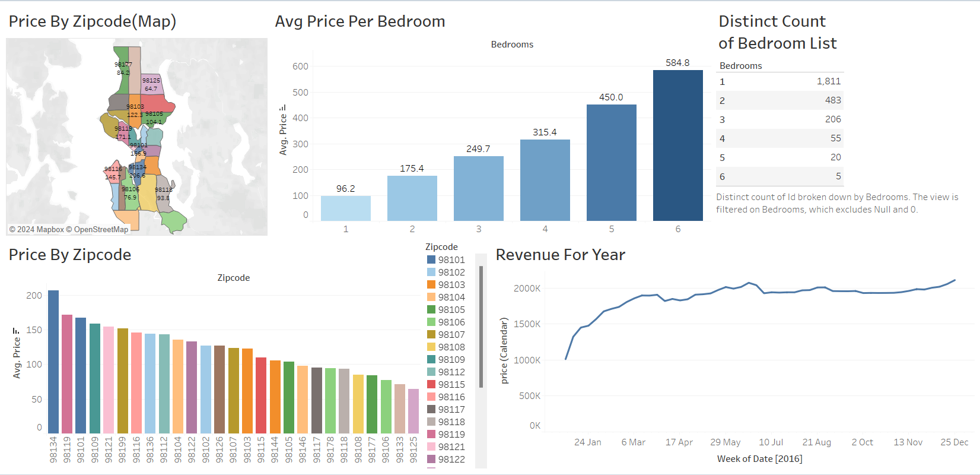This screenshot has width=980, height=475.
Task: Select table row for 5 bedrooms with 20
Action: pos(780,157)
